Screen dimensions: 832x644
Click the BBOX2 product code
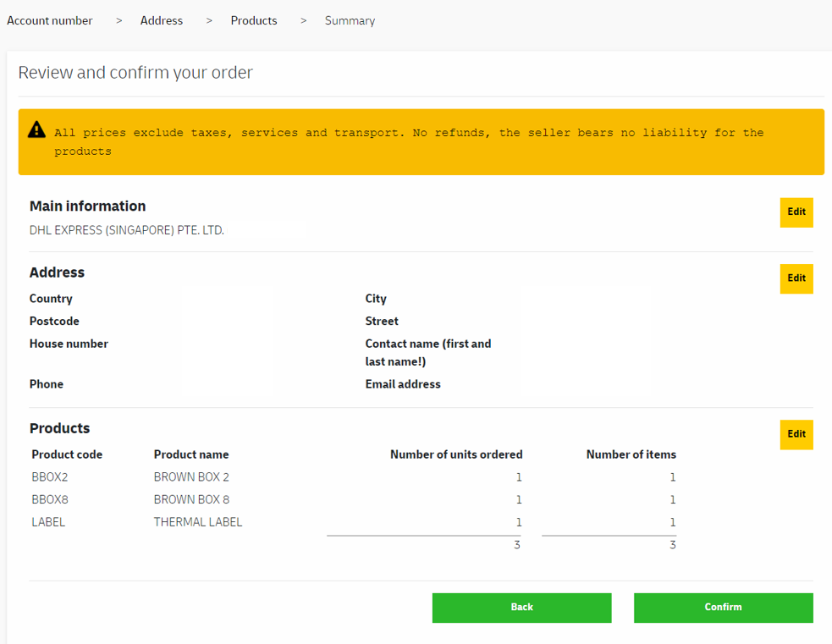pyautogui.click(x=50, y=477)
